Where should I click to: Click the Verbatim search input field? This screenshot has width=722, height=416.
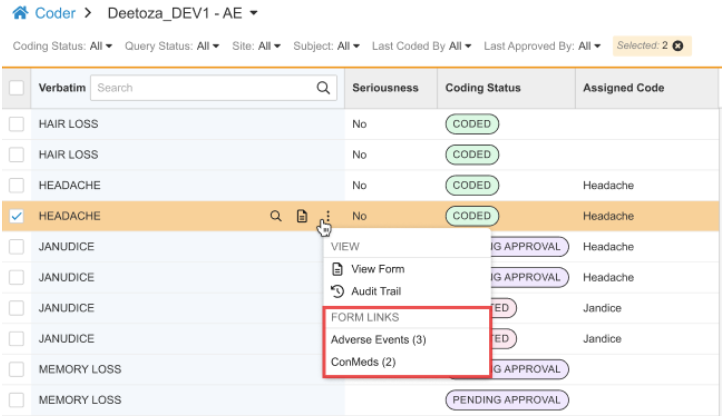point(200,88)
